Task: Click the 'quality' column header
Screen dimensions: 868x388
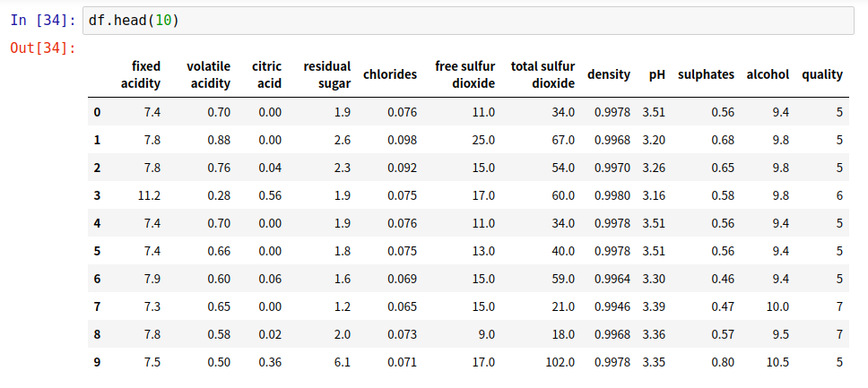Action: (822, 74)
